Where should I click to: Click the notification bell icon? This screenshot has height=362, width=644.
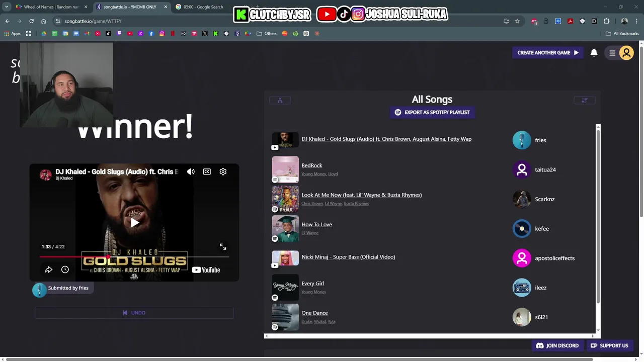tap(594, 53)
